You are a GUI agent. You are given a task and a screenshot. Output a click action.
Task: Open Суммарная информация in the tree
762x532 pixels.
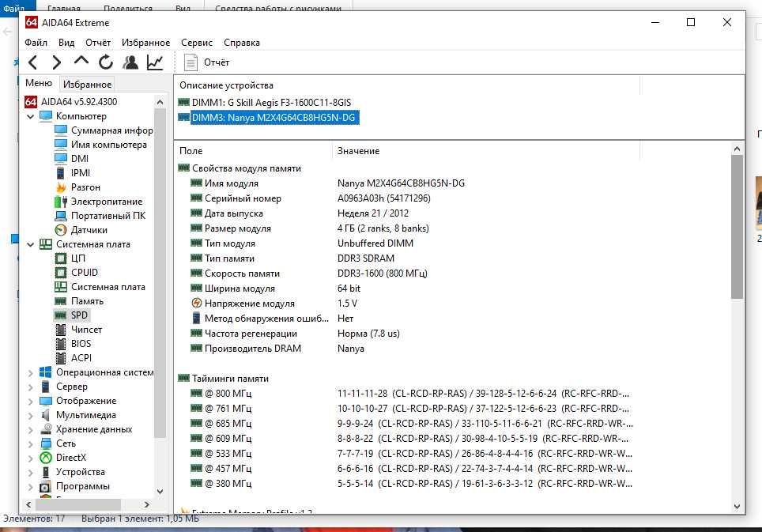point(104,130)
